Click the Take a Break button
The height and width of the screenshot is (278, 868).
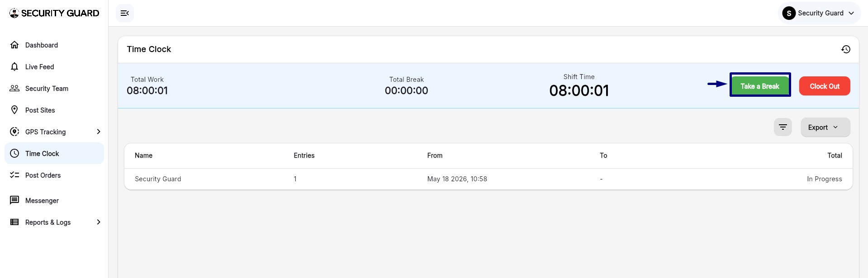(x=760, y=86)
